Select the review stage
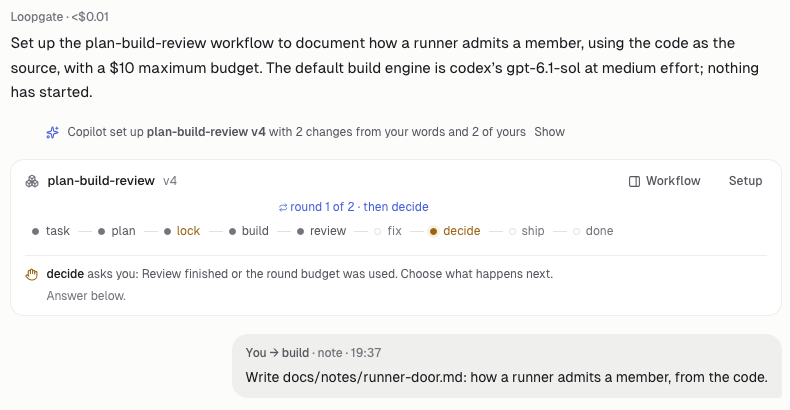The height and width of the screenshot is (410, 790). (321, 231)
